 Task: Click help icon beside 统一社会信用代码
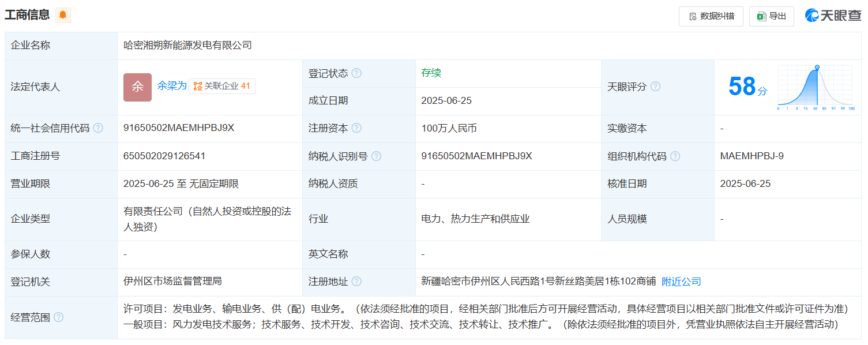coord(98,128)
